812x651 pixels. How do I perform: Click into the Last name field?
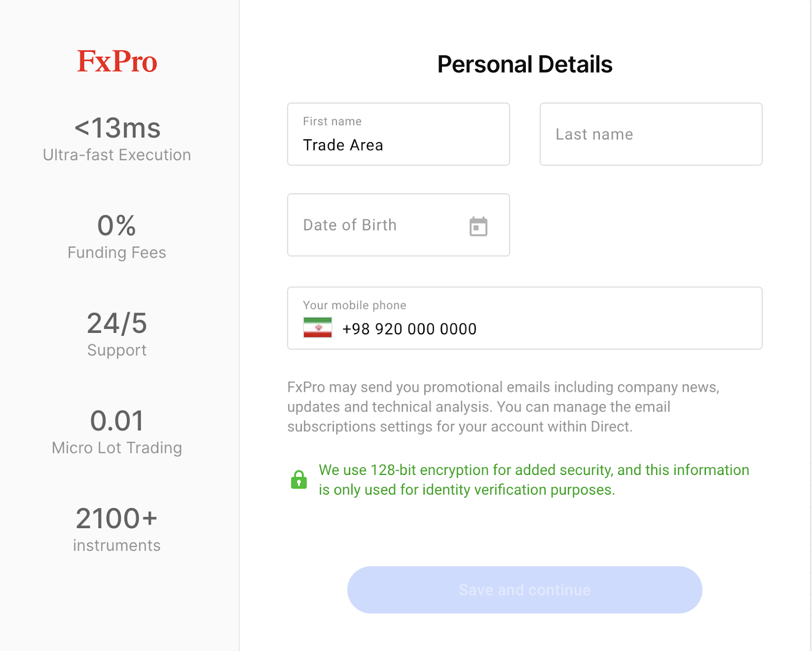[x=651, y=134]
